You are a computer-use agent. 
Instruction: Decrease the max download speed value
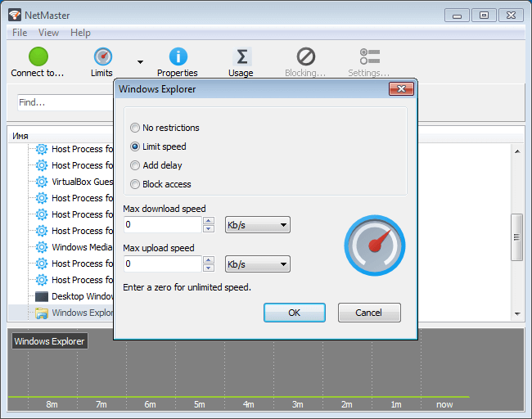(209, 228)
